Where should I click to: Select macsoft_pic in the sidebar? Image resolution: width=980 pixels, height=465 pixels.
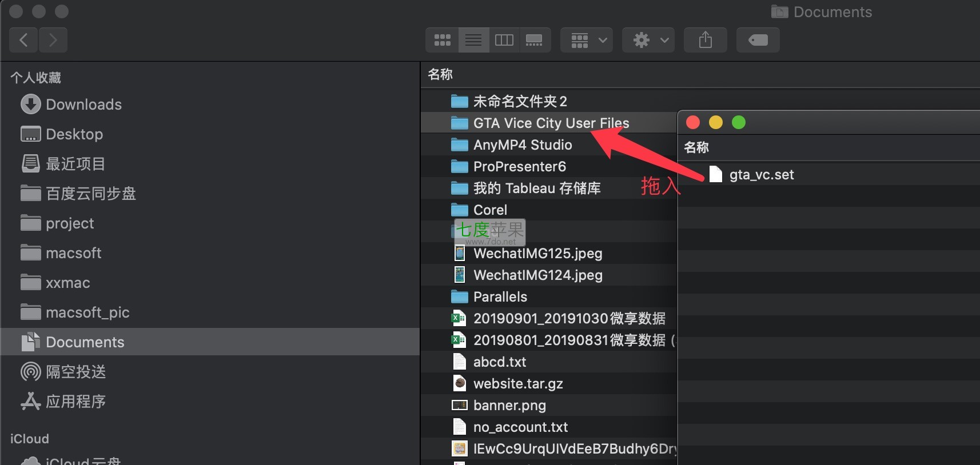(x=210, y=312)
